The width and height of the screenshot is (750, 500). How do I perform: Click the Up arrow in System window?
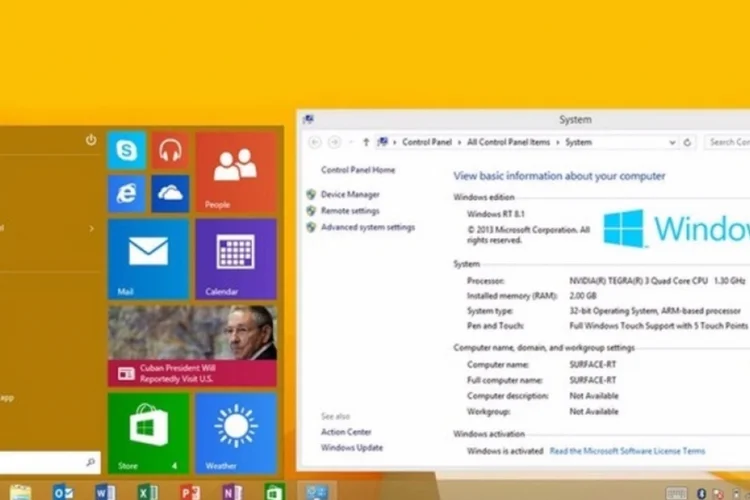click(x=366, y=142)
